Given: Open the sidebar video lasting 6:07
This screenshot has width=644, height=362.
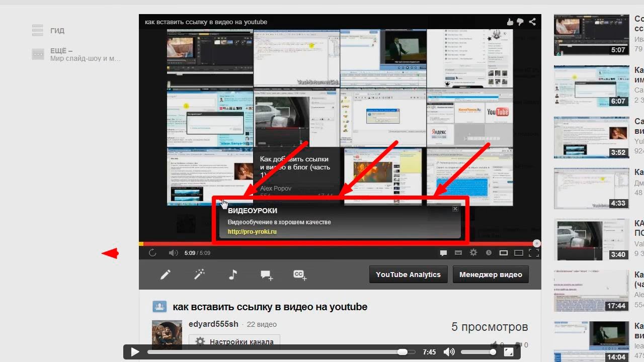Looking at the screenshot, I should pos(591,86).
